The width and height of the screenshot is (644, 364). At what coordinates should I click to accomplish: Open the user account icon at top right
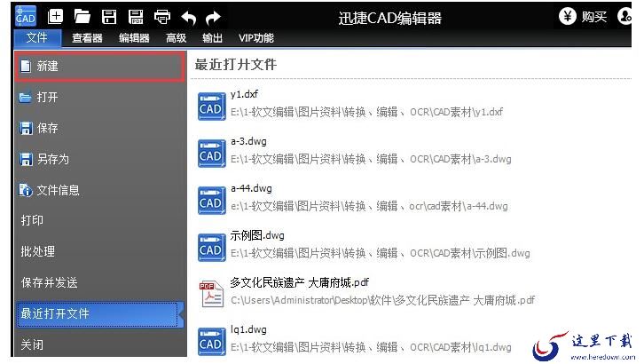[624, 16]
